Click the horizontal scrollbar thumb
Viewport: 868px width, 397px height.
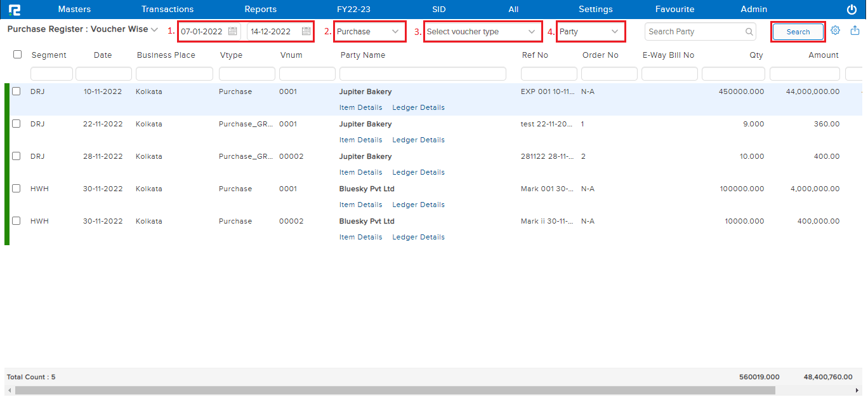click(395, 390)
